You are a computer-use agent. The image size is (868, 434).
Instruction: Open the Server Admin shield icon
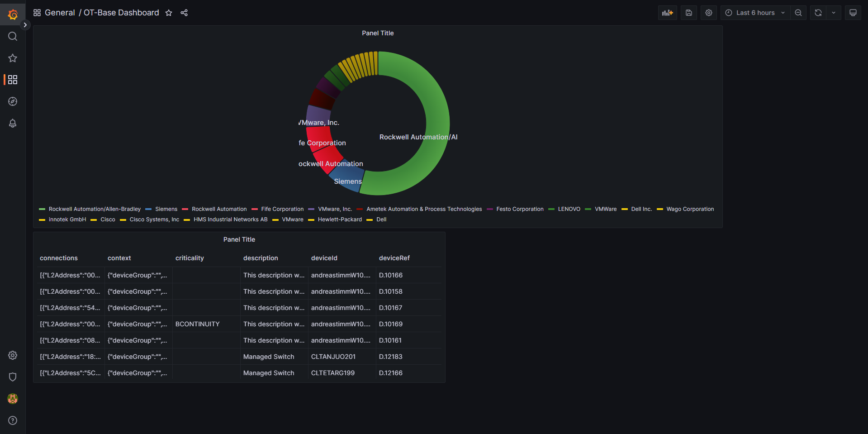[x=13, y=377]
